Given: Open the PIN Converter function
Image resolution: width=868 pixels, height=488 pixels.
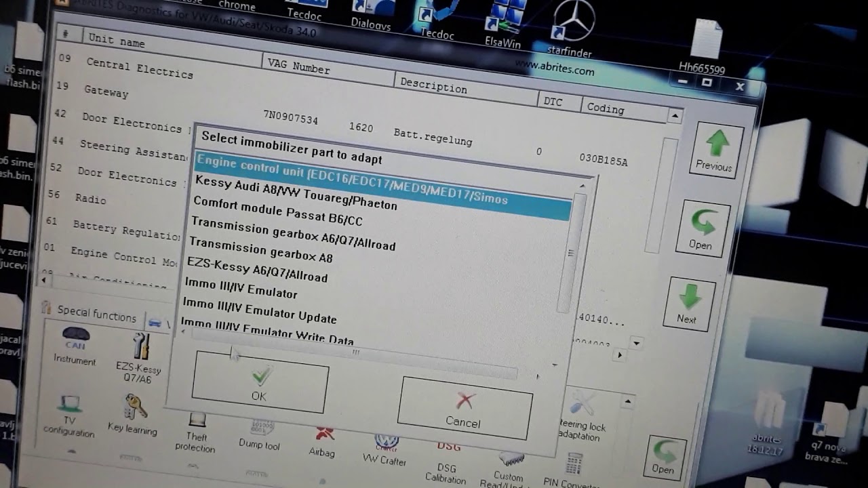Looking at the screenshot, I should [x=572, y=470].
